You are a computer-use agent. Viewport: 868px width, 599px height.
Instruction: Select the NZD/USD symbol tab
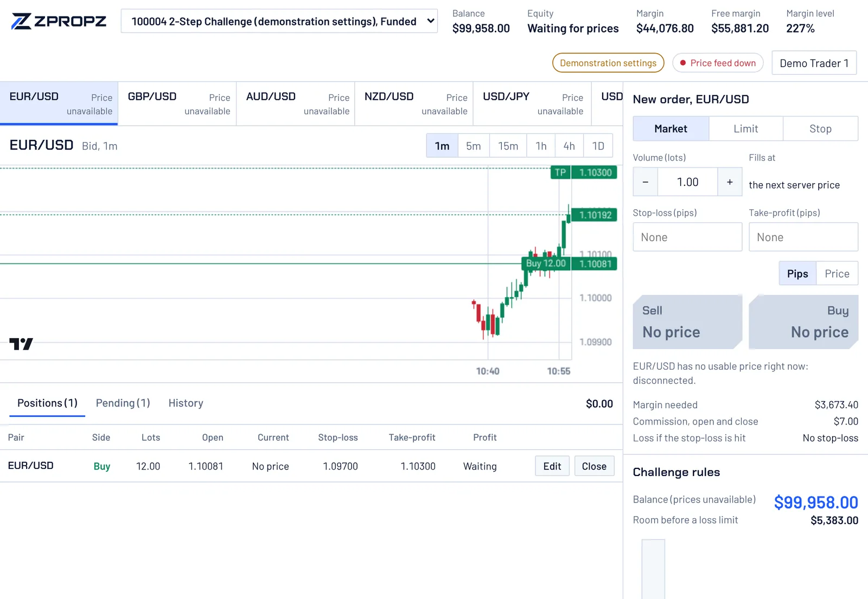click(414, 104)
